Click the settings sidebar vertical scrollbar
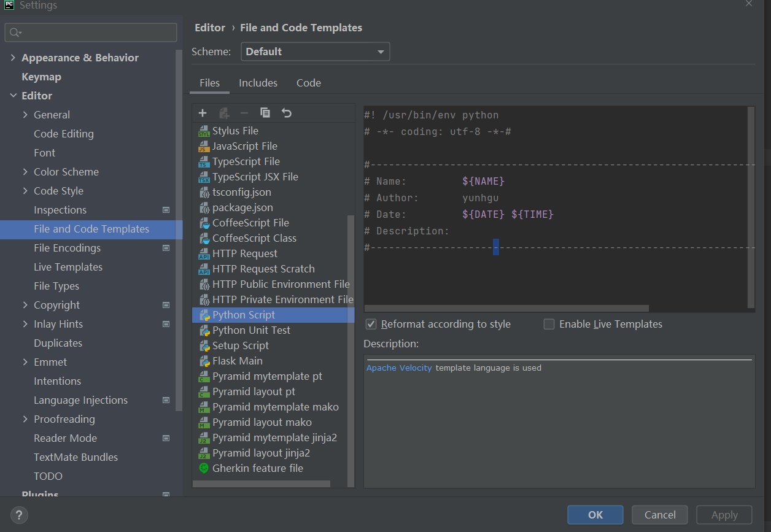The width and height of the screenshot is (771, 532). [179, 230]
